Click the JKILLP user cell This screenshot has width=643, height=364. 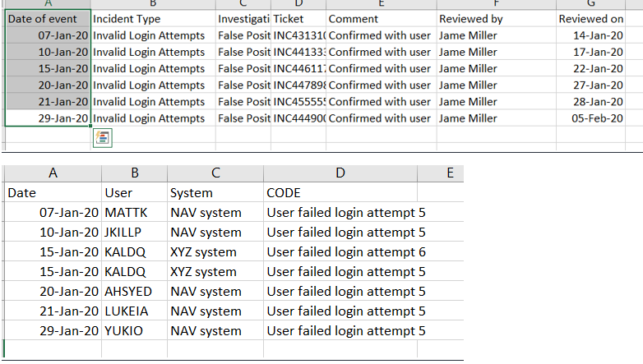135,232
